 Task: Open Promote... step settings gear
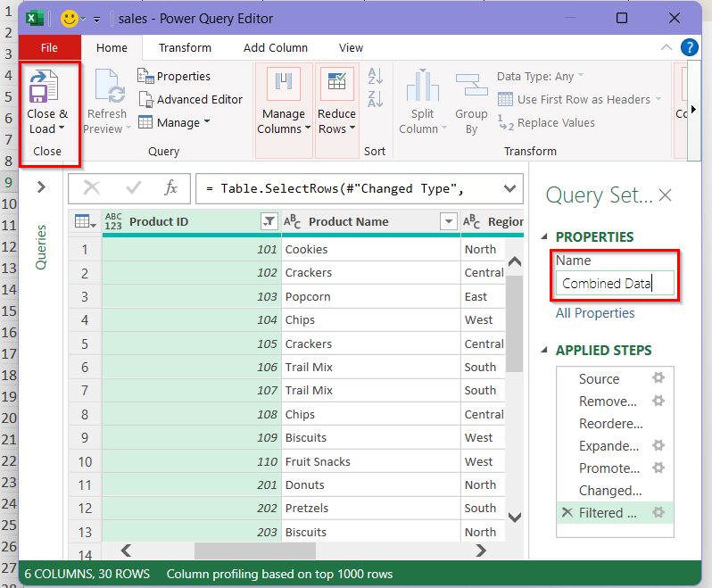(x=658, y=468)
